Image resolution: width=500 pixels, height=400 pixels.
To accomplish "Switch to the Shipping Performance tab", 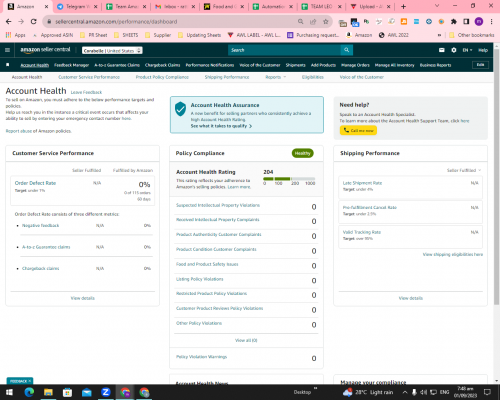I will pos(227,77).
